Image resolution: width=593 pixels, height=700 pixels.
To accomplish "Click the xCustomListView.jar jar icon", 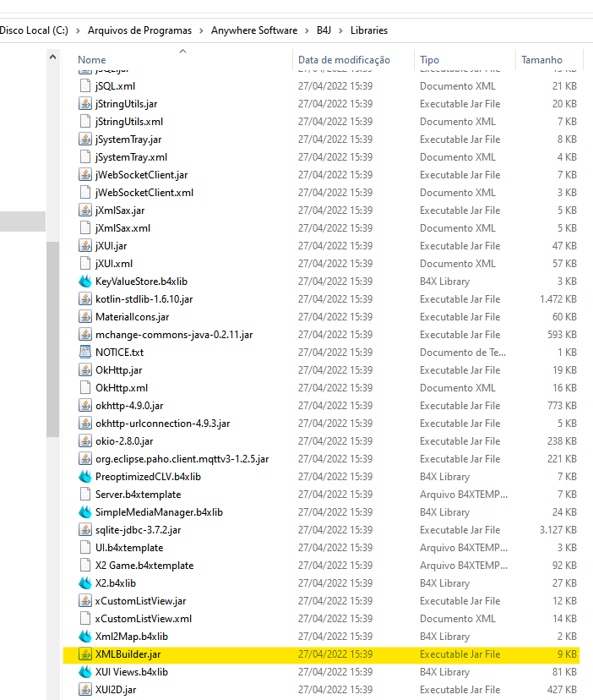I will pos(84,601).
